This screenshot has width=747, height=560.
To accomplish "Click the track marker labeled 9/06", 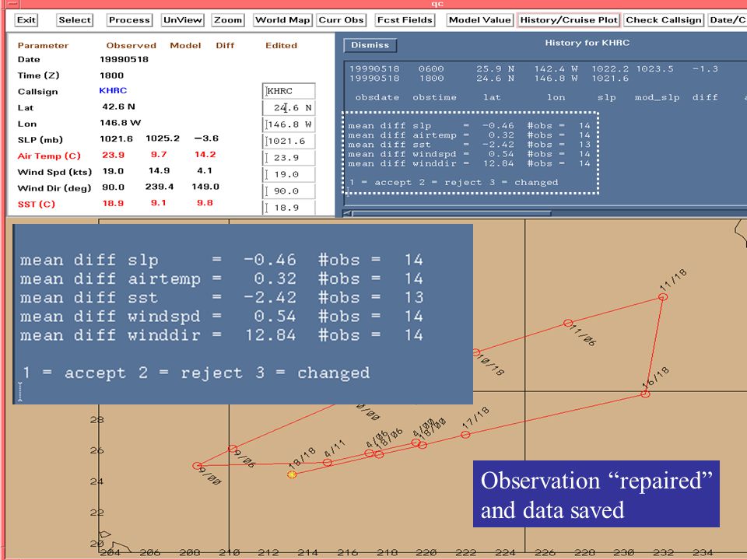I will tap(233, 448).
